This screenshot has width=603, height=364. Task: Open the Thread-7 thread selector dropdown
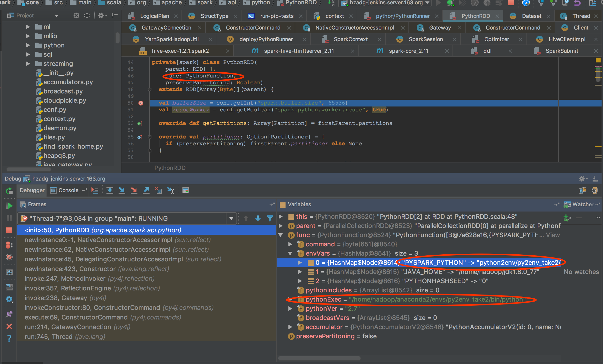pos(231,218)
